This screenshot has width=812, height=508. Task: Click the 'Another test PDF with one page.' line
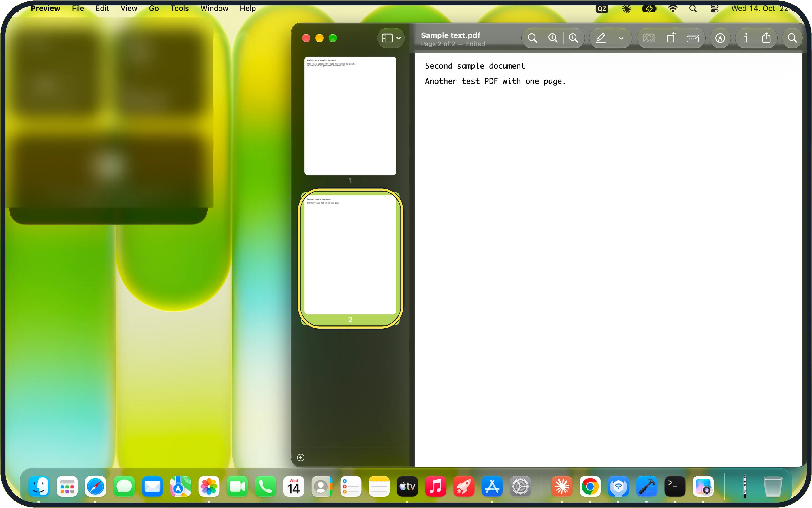pyautogui.click(x=495, y=81)
